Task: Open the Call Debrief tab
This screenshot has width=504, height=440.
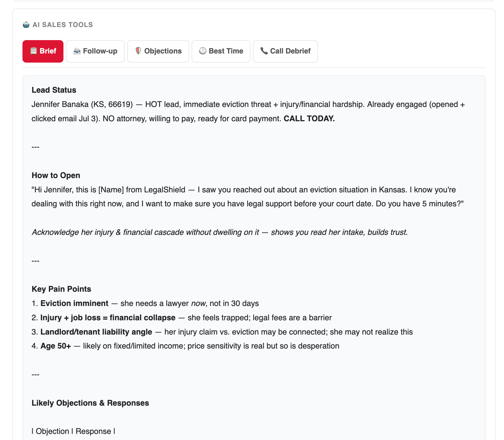Action: [x=285, y=51]
